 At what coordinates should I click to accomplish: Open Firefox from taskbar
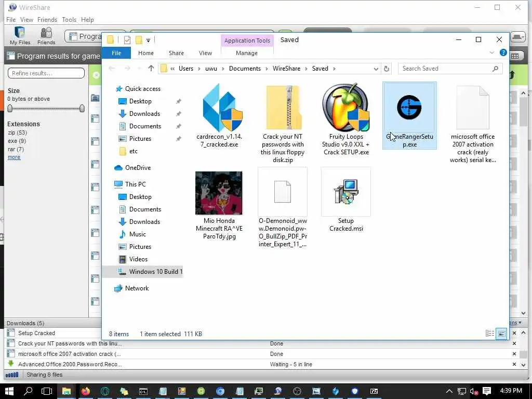tap(86, 391)
